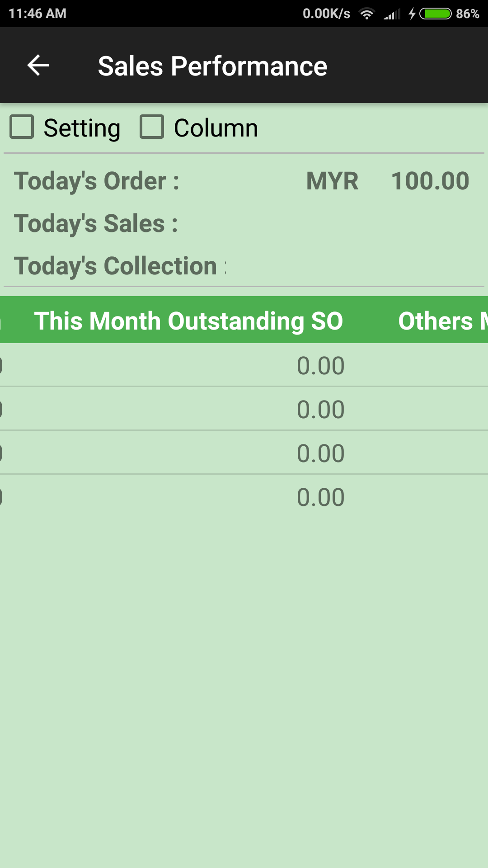488x868 pixels.
Task: Tap the 11:46 AM clock
Action: [38, 14]
